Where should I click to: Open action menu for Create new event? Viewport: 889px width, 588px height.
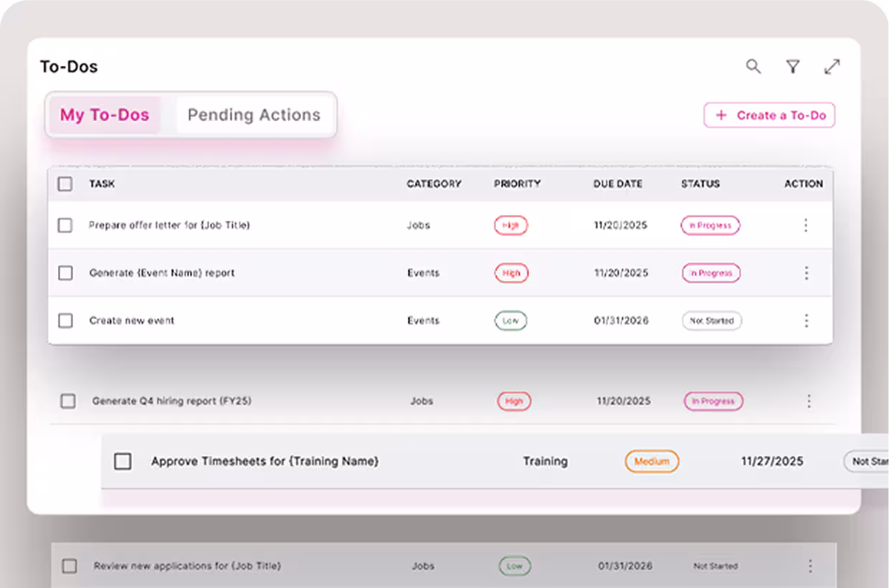(806, 321)
